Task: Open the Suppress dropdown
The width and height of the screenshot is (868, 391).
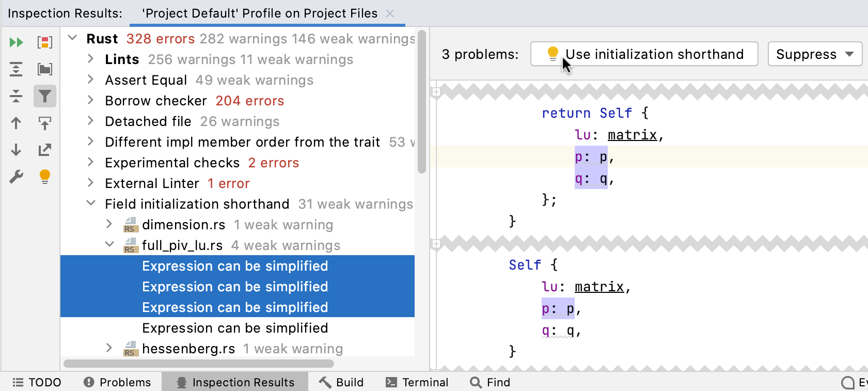Action: 815,54
